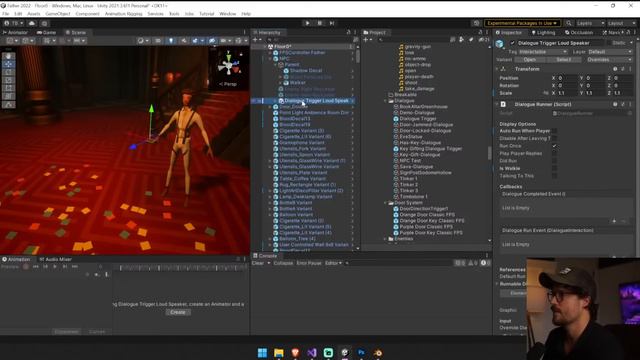Switch to the Audio Mixer tab
The image size is (640, 360).
pos(56,259)
